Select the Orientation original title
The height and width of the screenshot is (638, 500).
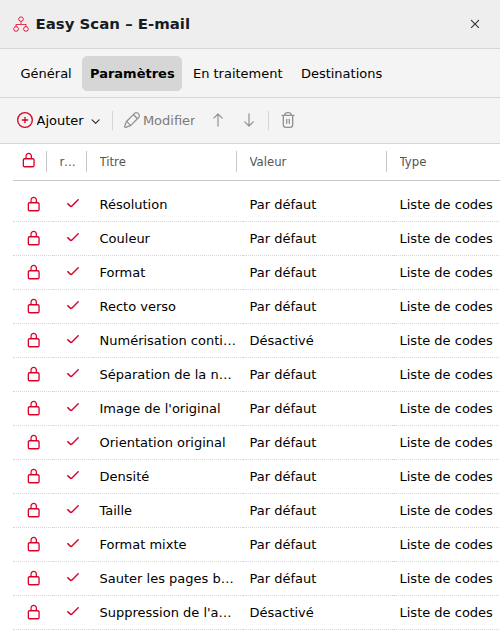click(x=162, y=442)
